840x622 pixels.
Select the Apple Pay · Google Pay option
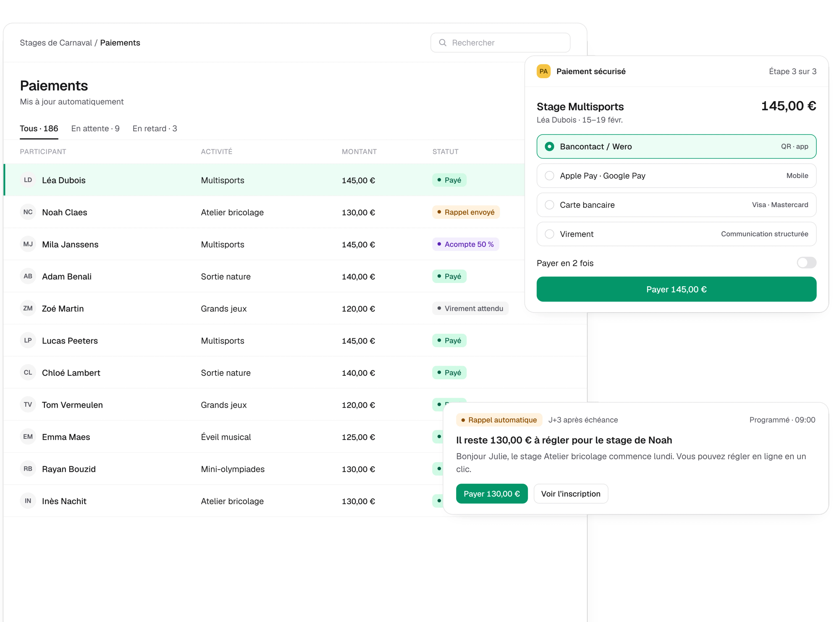pos(676,176)
